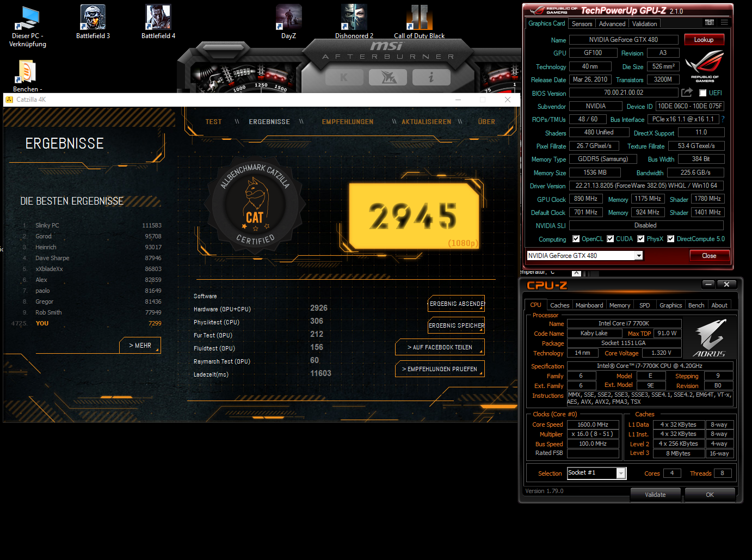
Task: Minimize the Catzilla 4K window
Action: (x=458, y=100)
